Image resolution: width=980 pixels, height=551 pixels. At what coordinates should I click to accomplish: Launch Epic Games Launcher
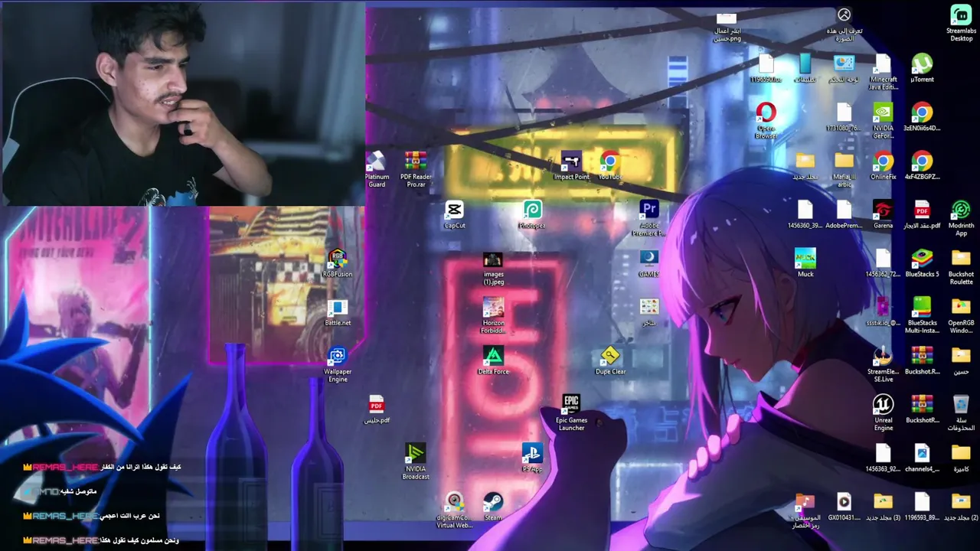(x=571, y=412)
